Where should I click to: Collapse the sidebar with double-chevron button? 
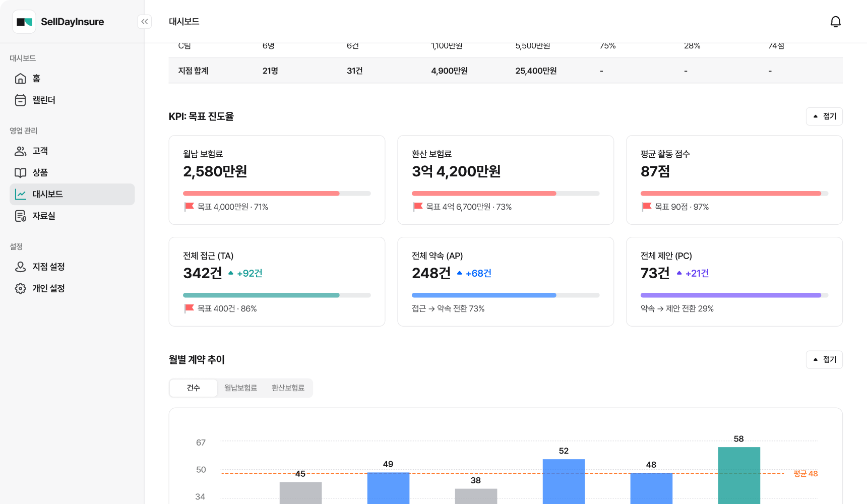[145, 22]
